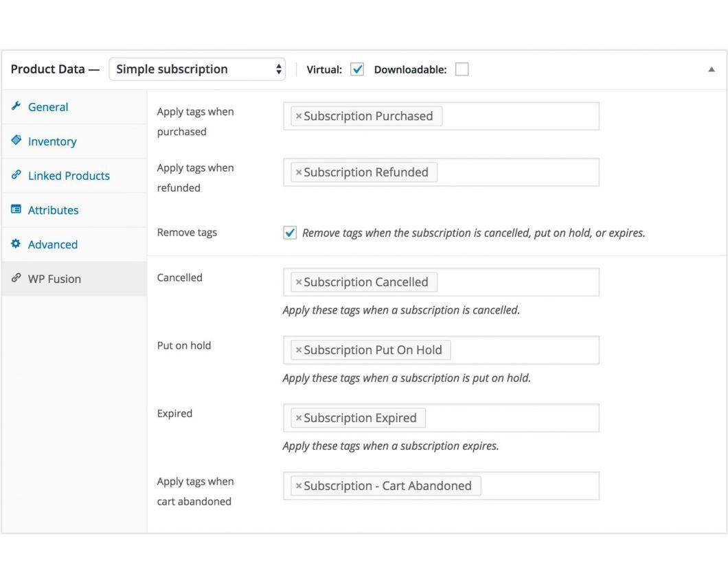Collapse the Product Data panel
Image resolution: width=728 pixels, height=582 pixels.
tap(712, 69)
